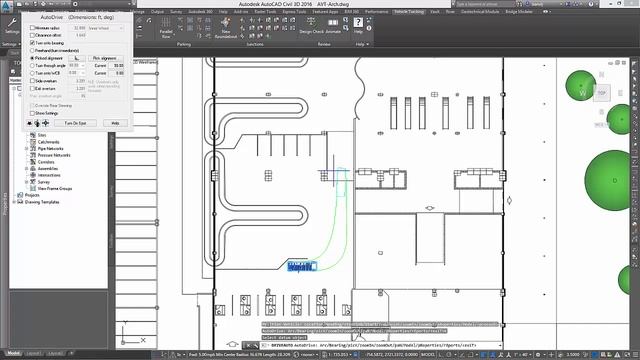Select the Freehand radio option
The width and height of the screenshot is (640, 360).
32,51
